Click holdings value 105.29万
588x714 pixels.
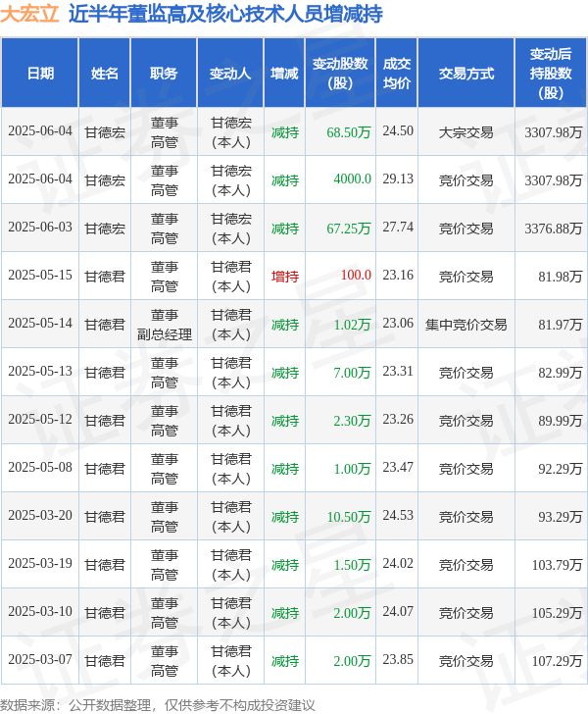pyautogui.click(x=557, y=613)
